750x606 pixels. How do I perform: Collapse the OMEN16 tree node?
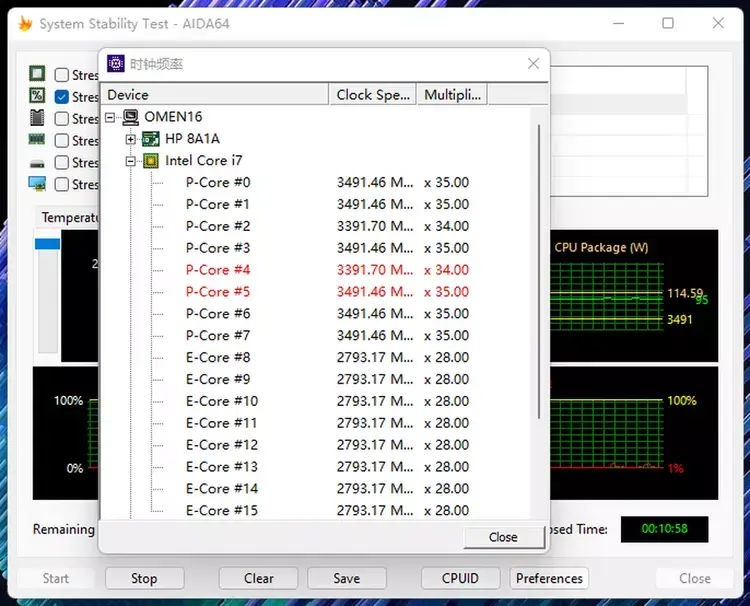coord(110,117)
